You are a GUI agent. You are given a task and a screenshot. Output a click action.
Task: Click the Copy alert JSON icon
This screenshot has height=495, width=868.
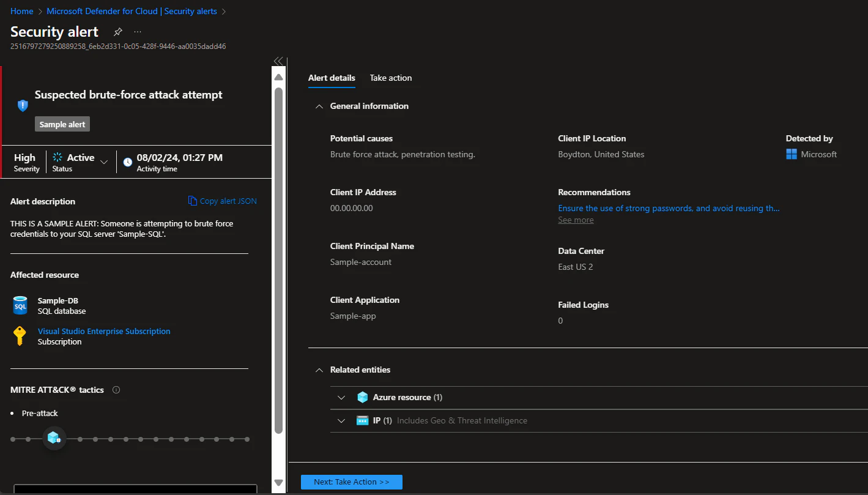(193, 201)
